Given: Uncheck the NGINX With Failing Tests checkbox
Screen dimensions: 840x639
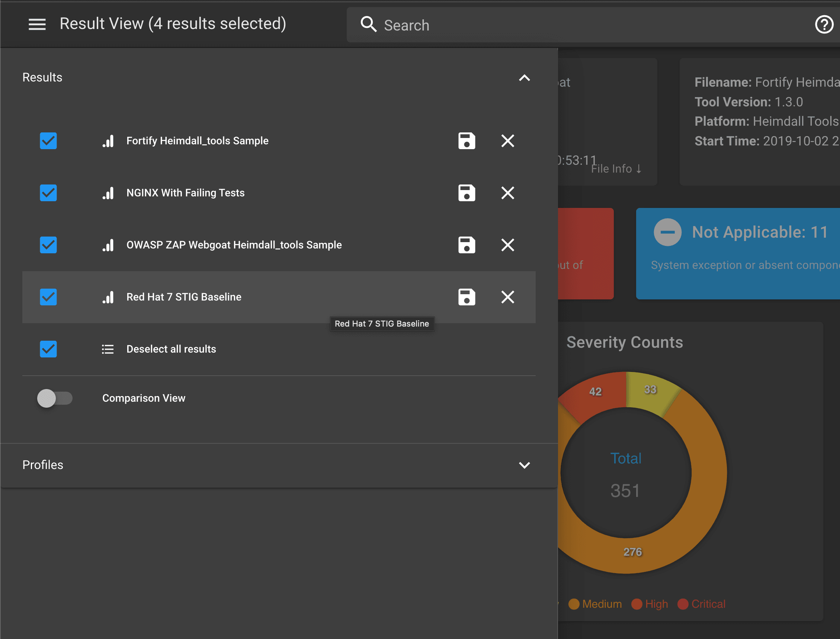Looking at the screenshot, I should coord(48,193).
